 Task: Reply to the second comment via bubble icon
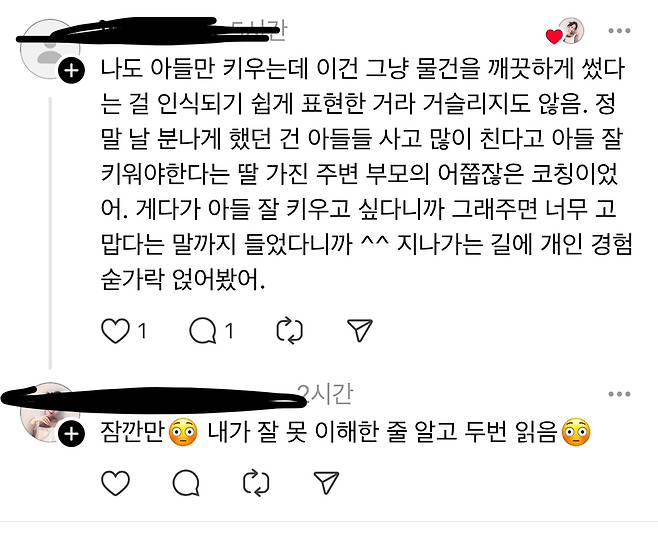(186, 483)
